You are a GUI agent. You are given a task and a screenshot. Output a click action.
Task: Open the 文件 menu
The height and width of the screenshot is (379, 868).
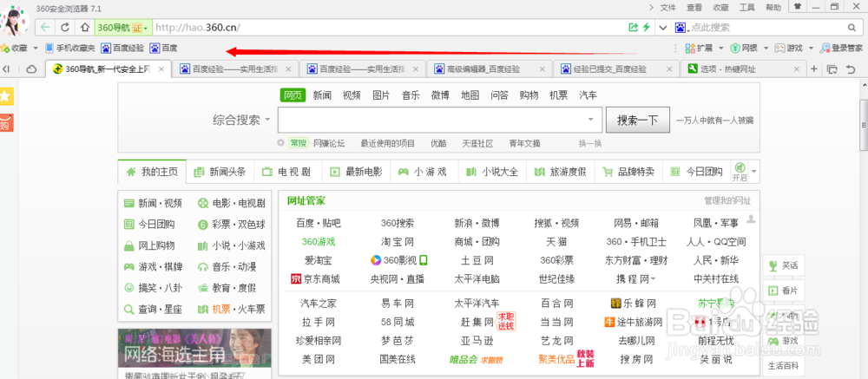668,7
